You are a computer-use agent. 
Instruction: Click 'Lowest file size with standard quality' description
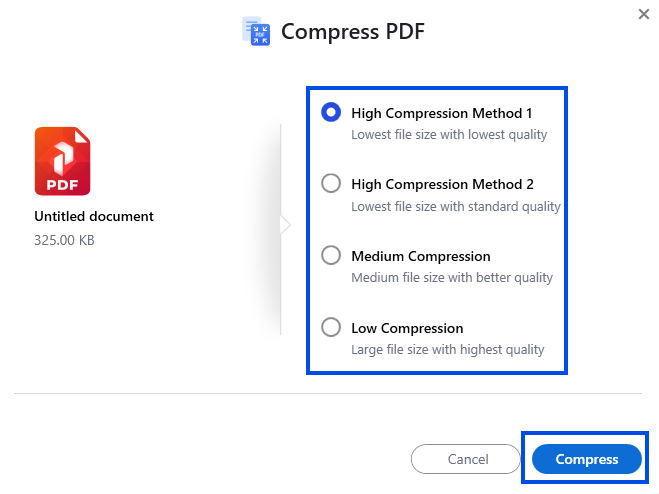456,207
